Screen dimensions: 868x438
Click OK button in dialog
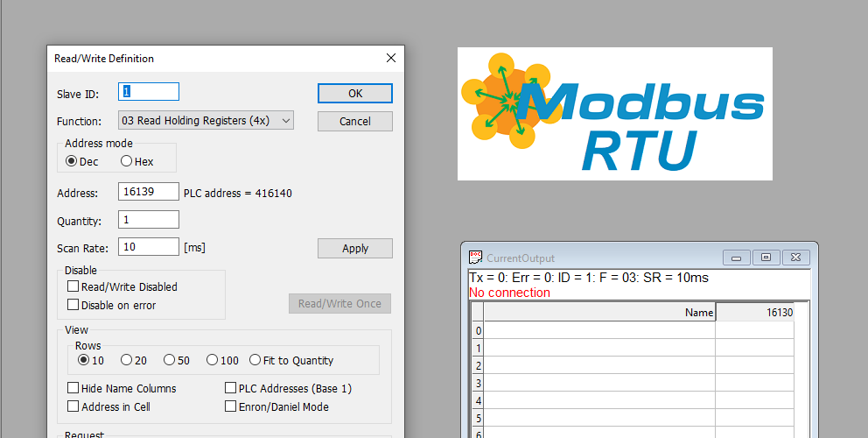point(355,93)
